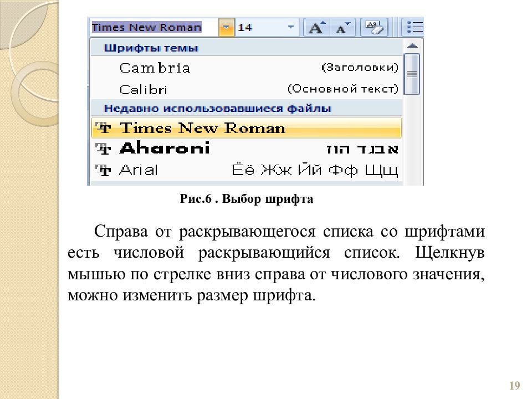Click the TrueType icon beside Arial
Screen dimensions: 532x399
(103, 170)
